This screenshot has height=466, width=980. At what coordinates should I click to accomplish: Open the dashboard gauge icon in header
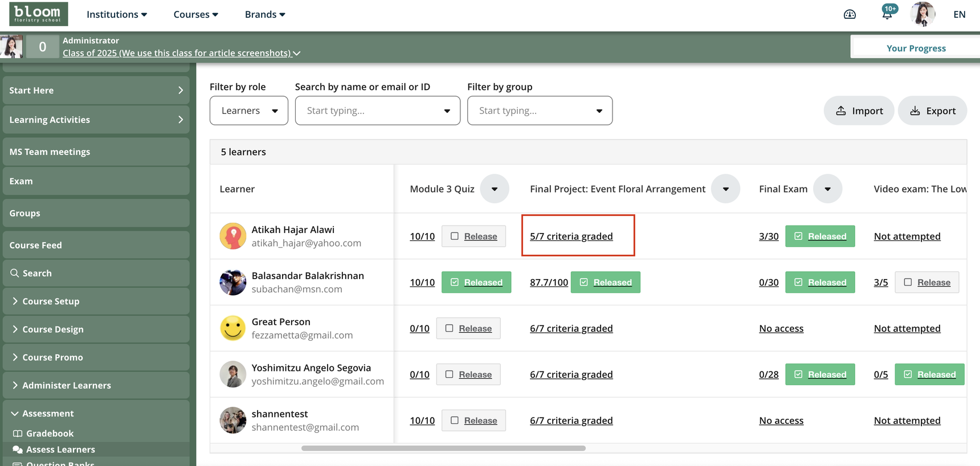pyautogui.click(x=850, y=14)
